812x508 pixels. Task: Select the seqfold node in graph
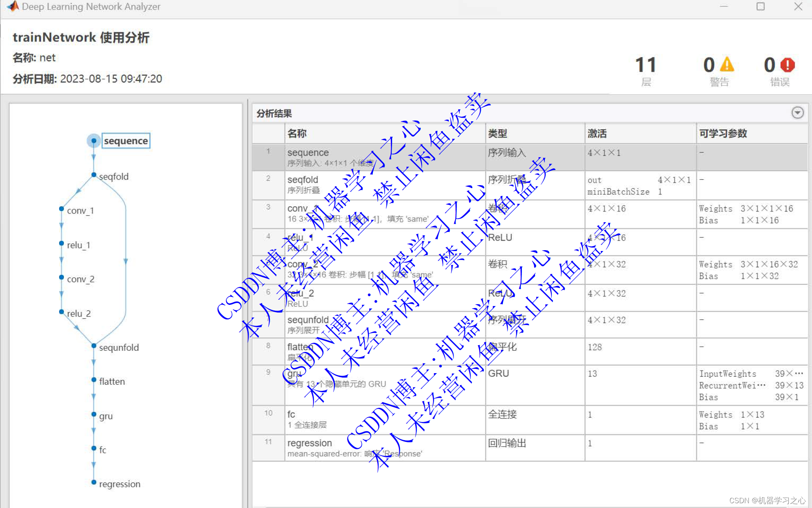pyautogui.click(x=94, y=175)
